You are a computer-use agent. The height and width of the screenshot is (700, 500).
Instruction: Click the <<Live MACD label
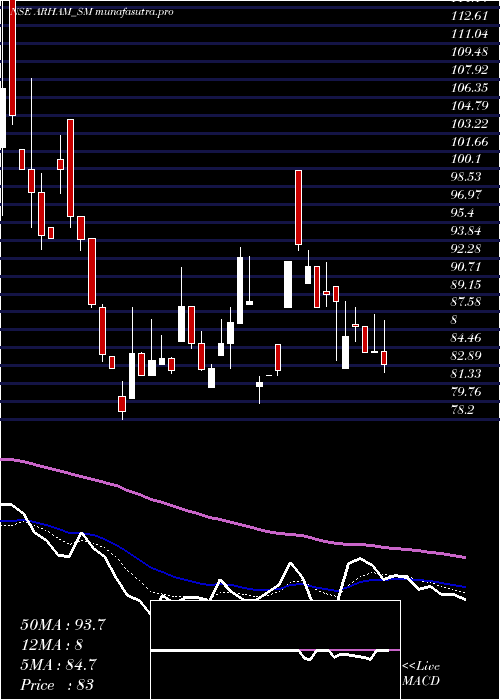click(x=421, y=674)
